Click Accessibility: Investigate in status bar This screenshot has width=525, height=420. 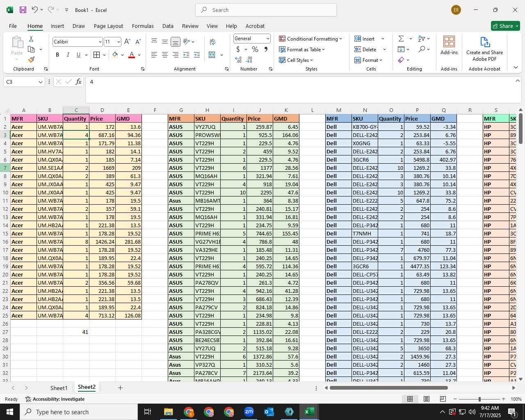click(x=55, y=399)
